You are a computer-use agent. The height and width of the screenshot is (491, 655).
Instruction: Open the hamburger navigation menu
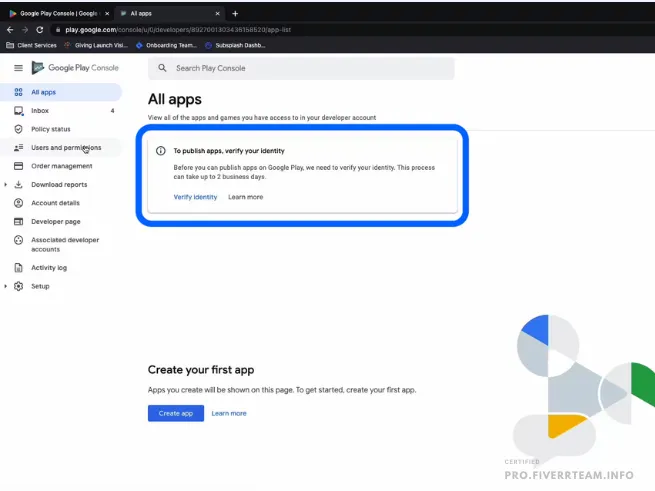pos(18,68)
